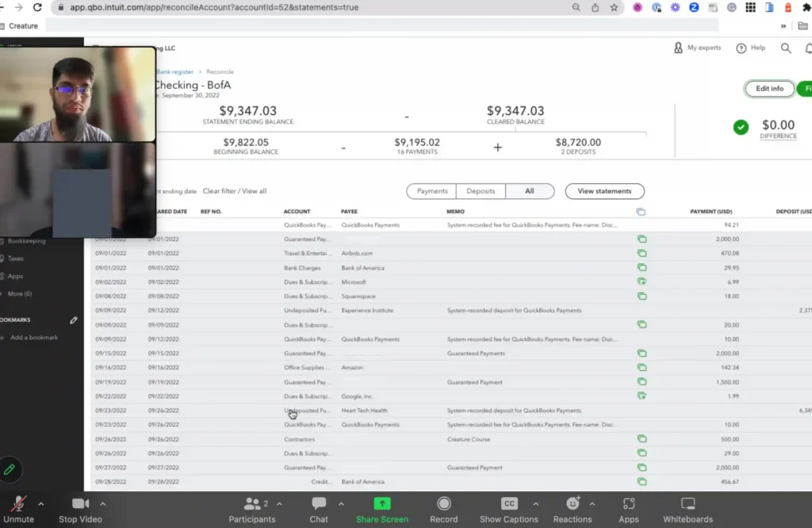This screenshot has width=812, height=528.
Task: Select the Heart Tech Health deposit row
Action: tap(451, 411)
